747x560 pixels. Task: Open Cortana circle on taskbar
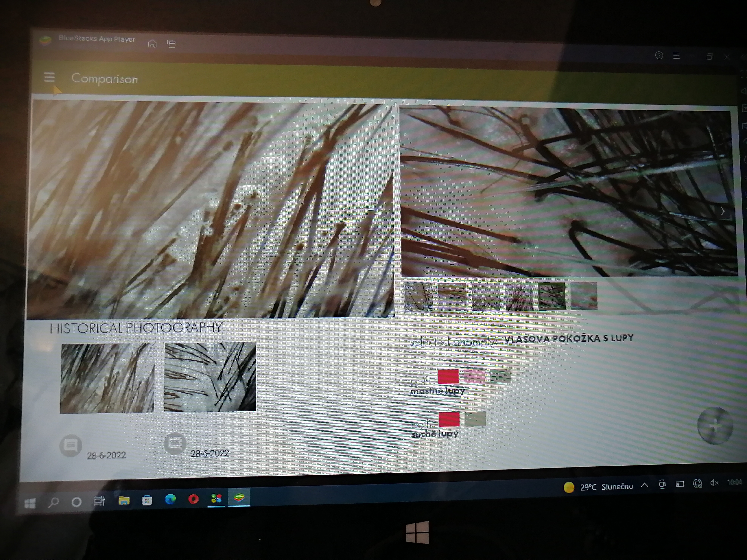pyautogui.click(x=77, y=502)
